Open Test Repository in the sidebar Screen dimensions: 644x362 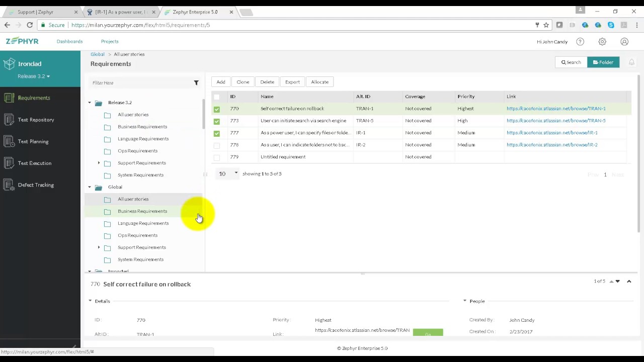[36, 120]
